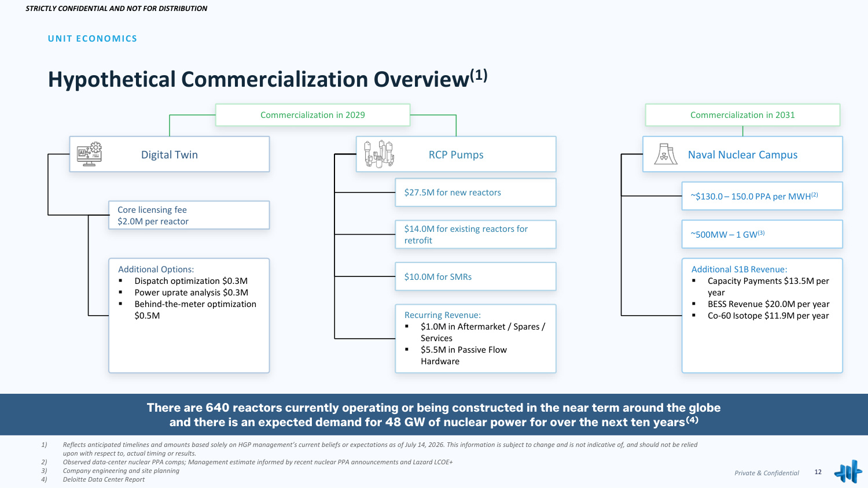Click the Digital Twin computer gear icon
This screenshot has width=868, height=488.
[89, 154]
